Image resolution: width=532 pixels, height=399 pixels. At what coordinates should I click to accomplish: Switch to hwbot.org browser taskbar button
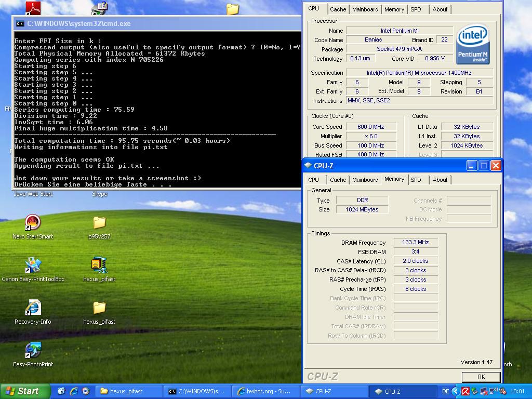coord(265,391)
